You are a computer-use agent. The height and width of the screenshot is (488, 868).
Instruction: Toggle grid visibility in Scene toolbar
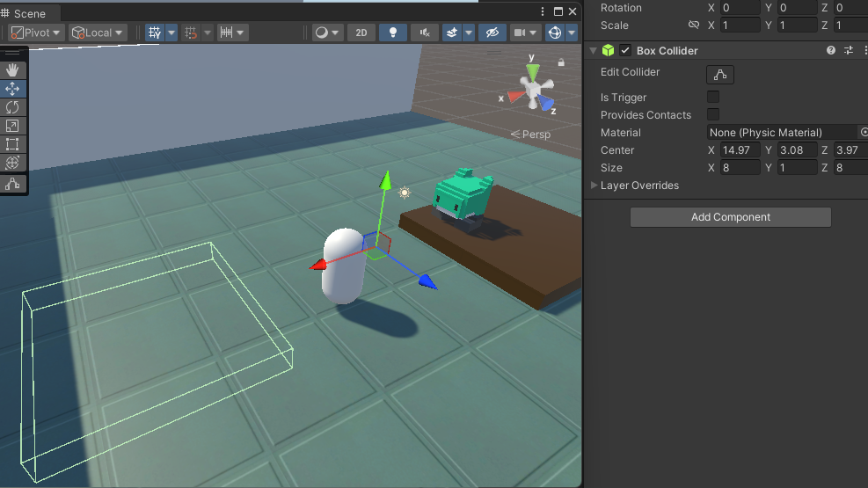[155, 33]
